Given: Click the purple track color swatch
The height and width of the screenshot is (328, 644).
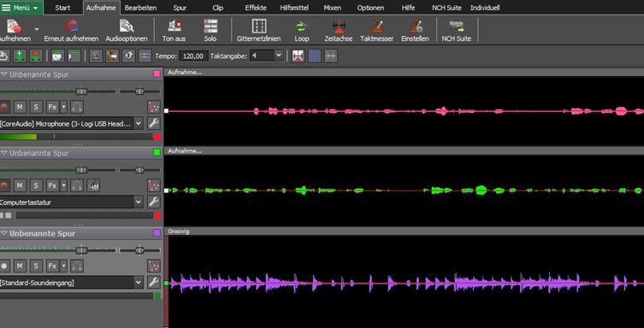Looking at the screenshot, I should [x=157, y=233].
